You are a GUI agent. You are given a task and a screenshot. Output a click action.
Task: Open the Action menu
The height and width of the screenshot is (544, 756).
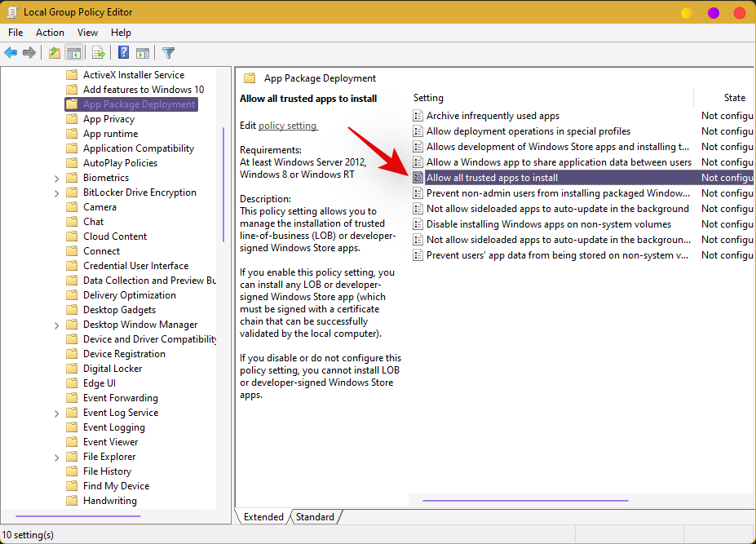(x=50, y=33)
